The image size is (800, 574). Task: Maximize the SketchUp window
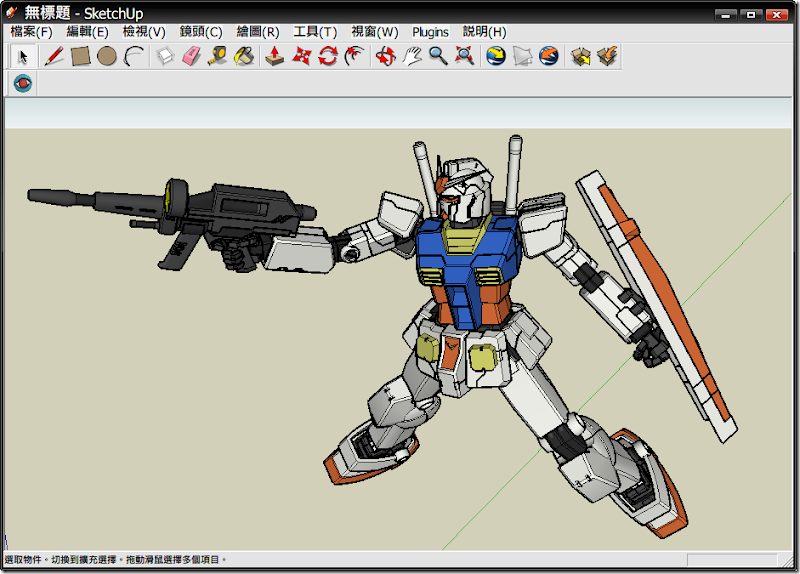pyautogui.click(x=751, y=14)
